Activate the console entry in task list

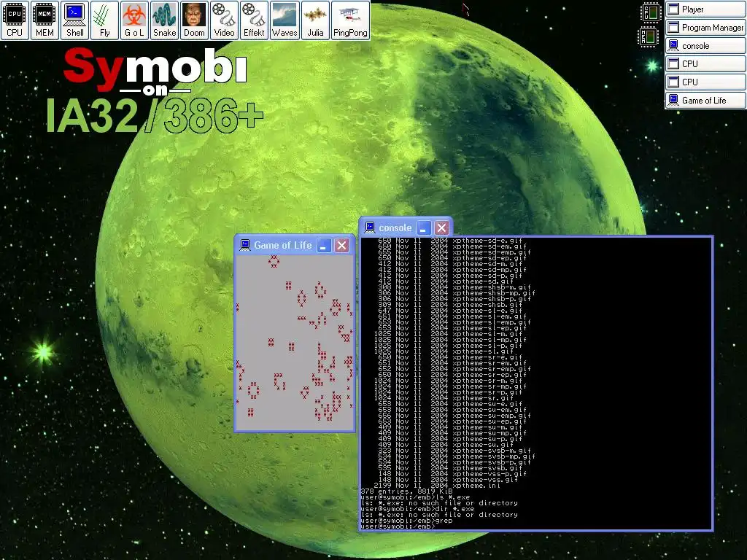pyautogui.click(x=705, y=46)
